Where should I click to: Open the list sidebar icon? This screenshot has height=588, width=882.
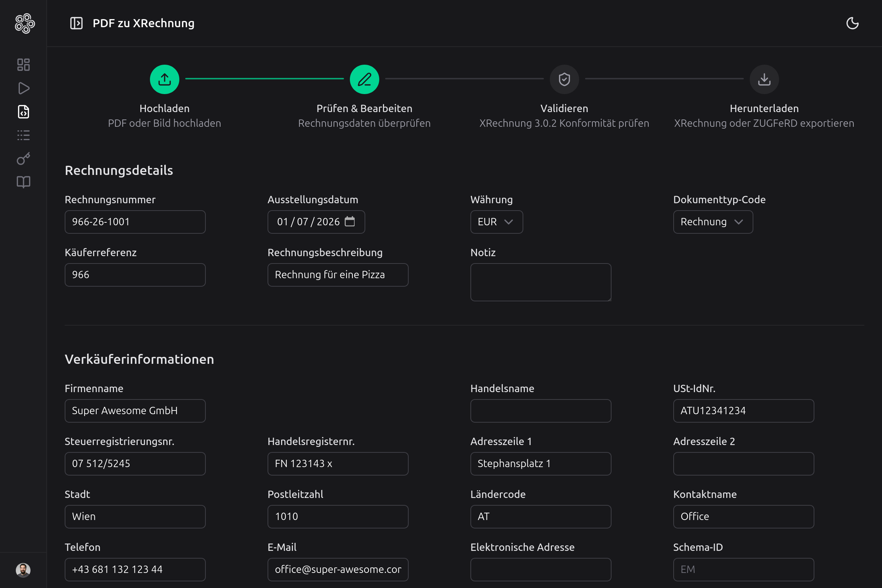tap(23, 135)
